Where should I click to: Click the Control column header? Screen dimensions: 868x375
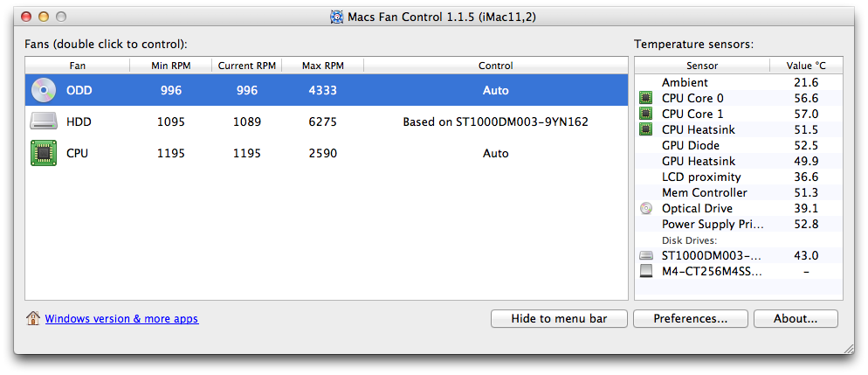tap(495, 66)
